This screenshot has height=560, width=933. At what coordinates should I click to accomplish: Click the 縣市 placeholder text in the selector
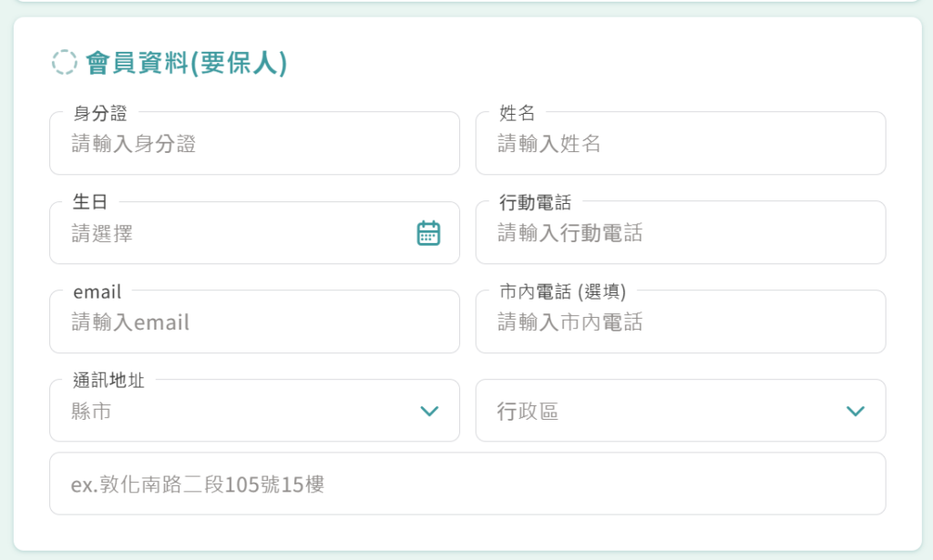click(92, 412)
